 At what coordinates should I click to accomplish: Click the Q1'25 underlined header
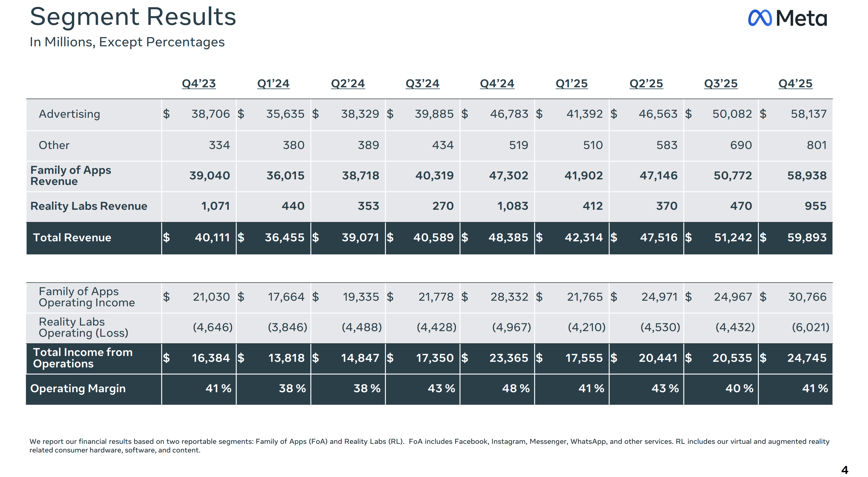click(571, 83)
